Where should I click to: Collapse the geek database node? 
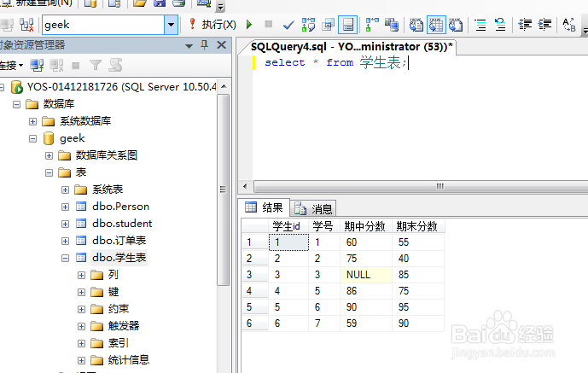click(32, 139)
